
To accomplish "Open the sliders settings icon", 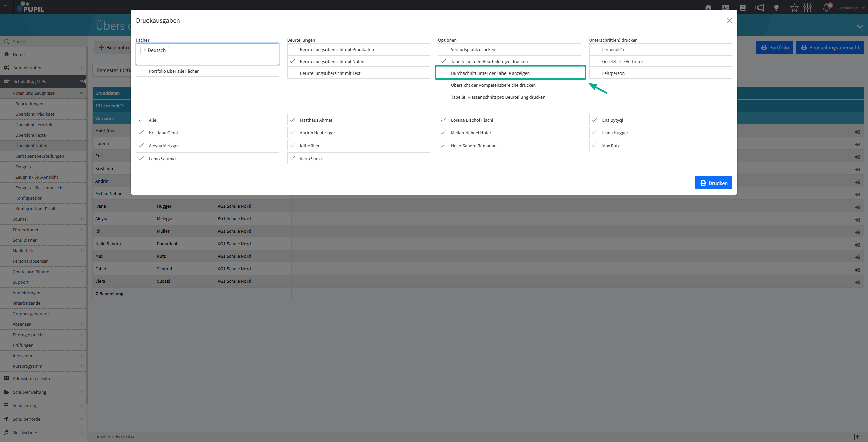I will (808, 7).
